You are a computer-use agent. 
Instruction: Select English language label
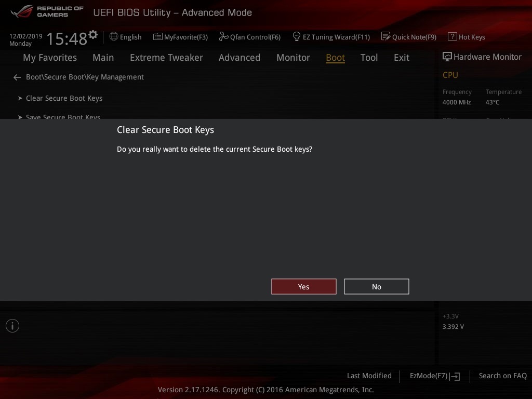click(x=130, y=37)
